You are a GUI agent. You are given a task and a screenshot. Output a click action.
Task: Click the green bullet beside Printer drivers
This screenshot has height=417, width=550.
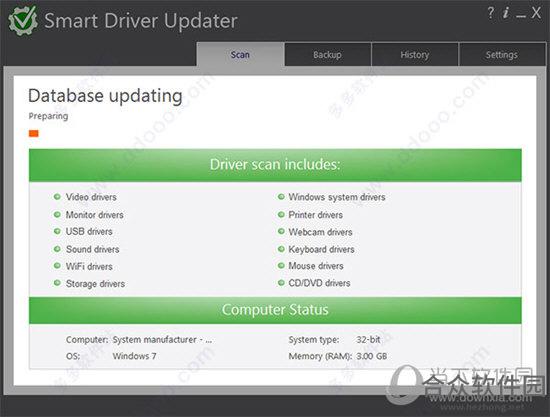click(281, 214)
